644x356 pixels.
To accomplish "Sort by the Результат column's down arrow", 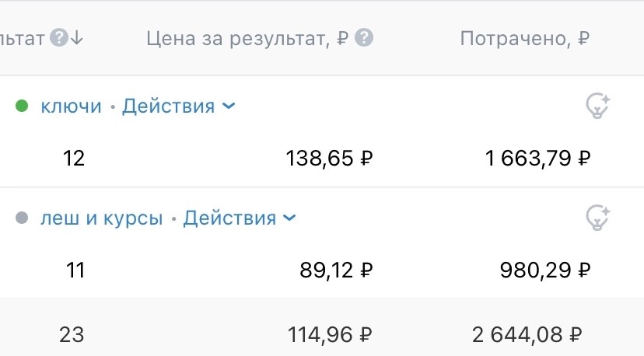I will 77,38.
